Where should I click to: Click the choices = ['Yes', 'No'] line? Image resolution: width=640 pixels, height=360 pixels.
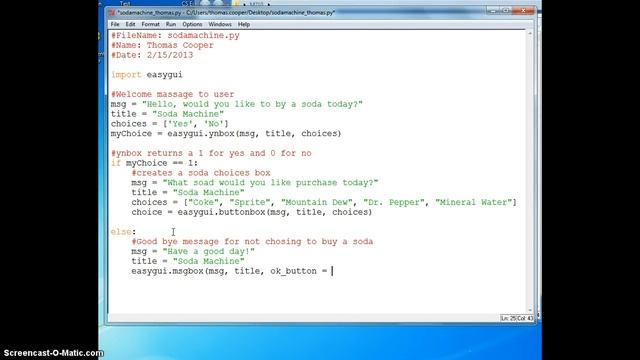pyautogui.click(x=170, y=124)
